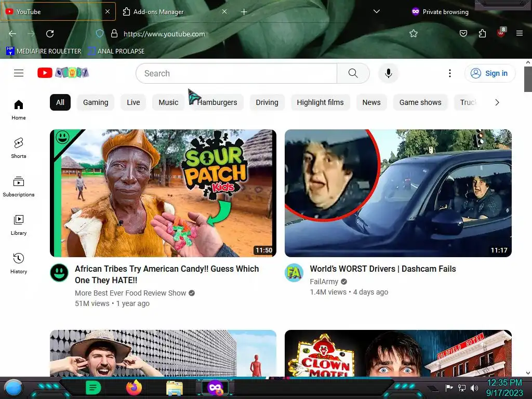Open the video thumbnail with man in hat
Image resolution: width=532 pixels, height=399 pixels.
click(163, 353)
